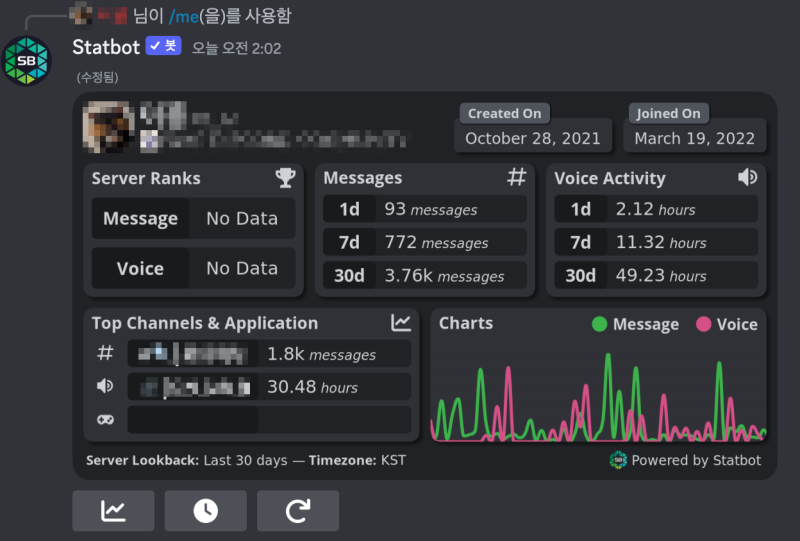The height and width of the screenshot is (541, 800).
Task: Click the /me command link
Action: [184, 16]
